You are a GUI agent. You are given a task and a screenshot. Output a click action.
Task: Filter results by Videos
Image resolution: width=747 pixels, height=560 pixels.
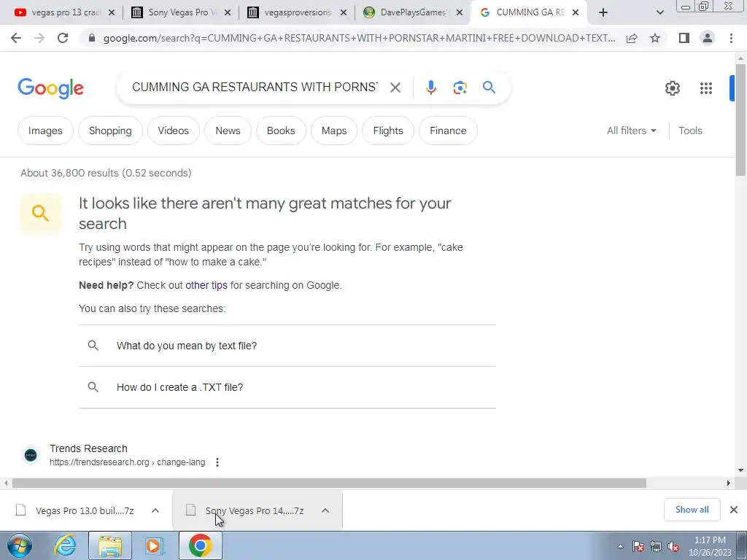click(173, 131)
